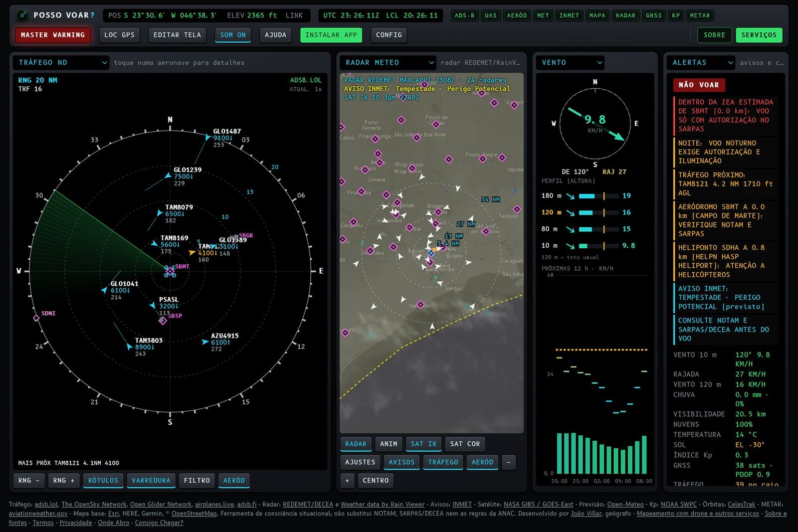Toggle the VARREDURA sweep
Viewport: 798px width, 532px height.
151,481
